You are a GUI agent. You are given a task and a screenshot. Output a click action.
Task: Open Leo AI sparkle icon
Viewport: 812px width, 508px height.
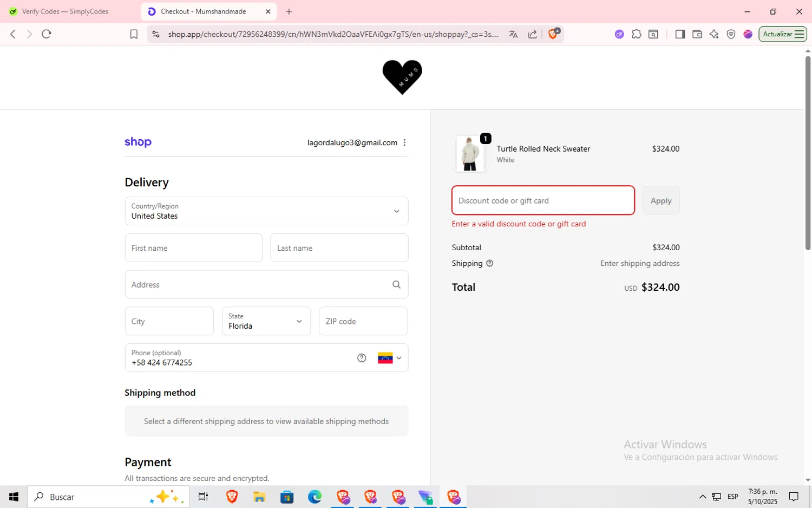point(714,34)
